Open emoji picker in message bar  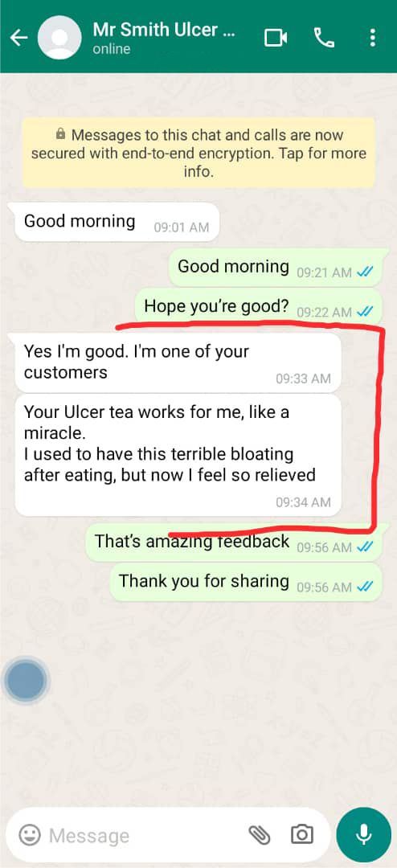pyautogui.click(x=30, y=834)
